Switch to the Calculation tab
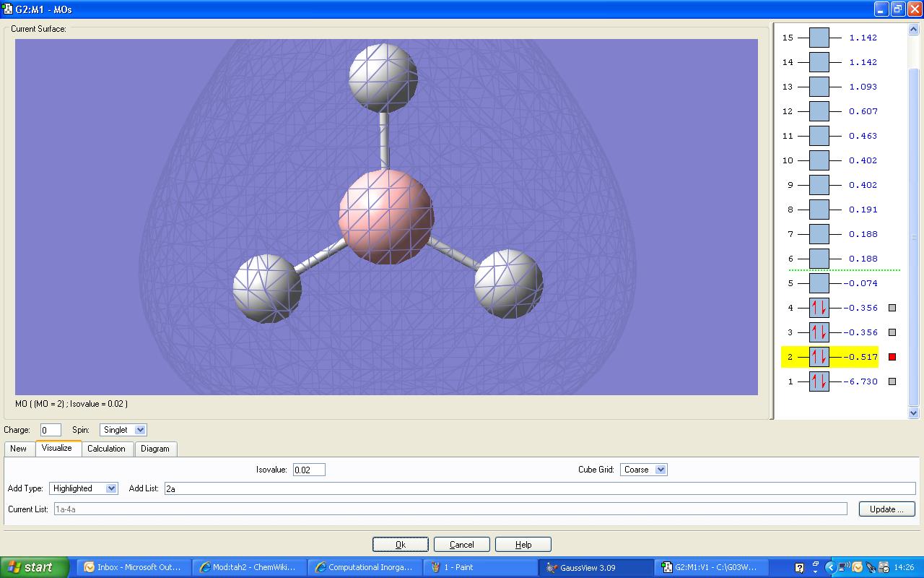924x578 pixels. pos(106,449)
